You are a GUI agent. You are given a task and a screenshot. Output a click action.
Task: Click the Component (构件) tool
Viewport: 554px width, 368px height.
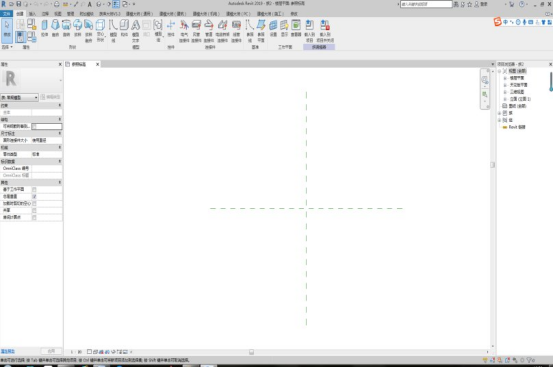click(124, 28)
